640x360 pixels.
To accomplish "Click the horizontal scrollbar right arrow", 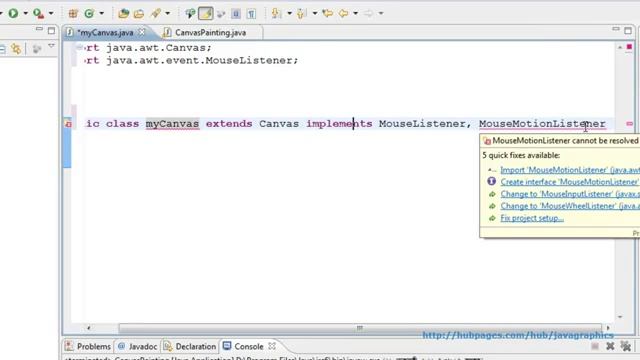I will [x=608, y=328].
